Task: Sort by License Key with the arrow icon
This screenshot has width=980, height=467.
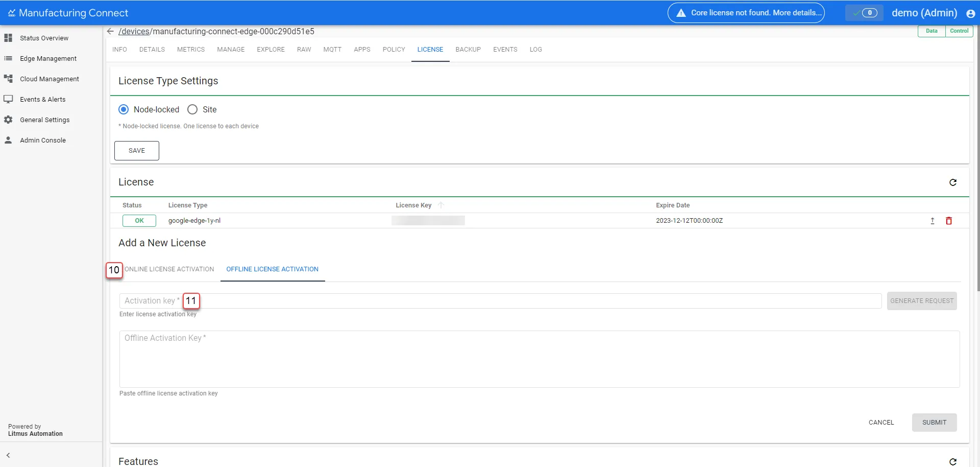Action: [441, 205]
